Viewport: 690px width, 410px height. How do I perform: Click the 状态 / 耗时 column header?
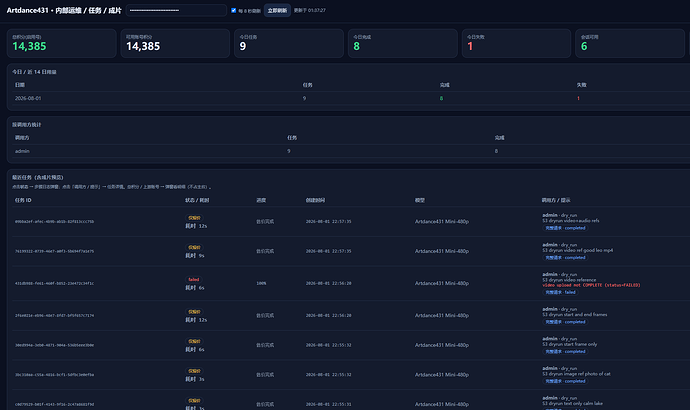[x=197, y=200]
